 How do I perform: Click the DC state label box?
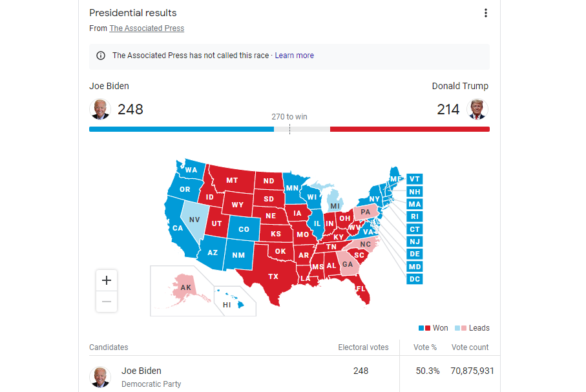tap(415, 279)
